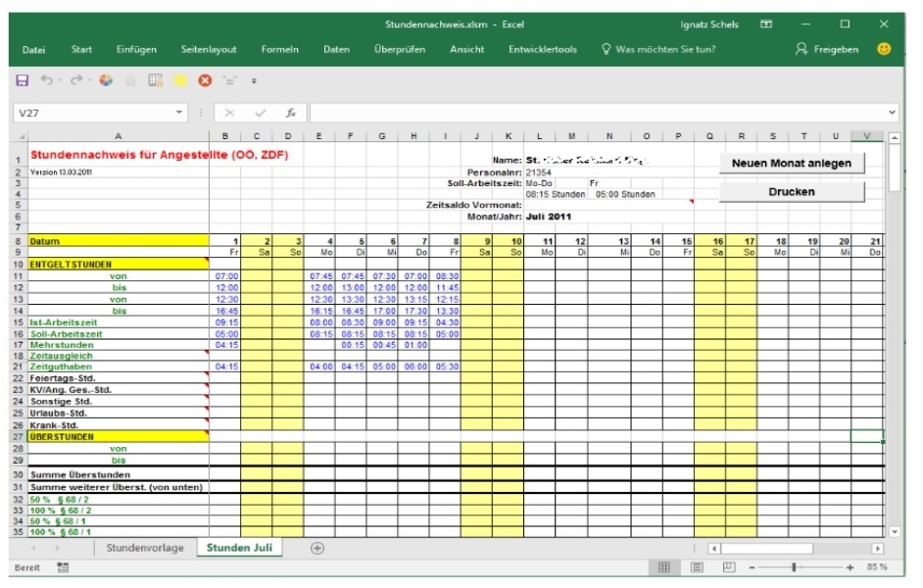Click the 'Neuen Monat anlegen' button
The width and height of the screenshot is (923, 588).
point(791,163)
